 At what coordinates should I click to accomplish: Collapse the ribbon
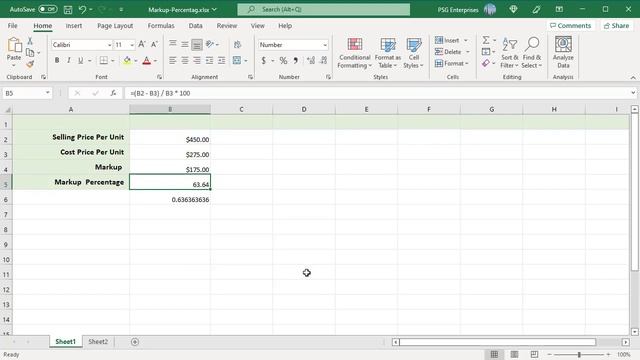click(x=633, y=77)
